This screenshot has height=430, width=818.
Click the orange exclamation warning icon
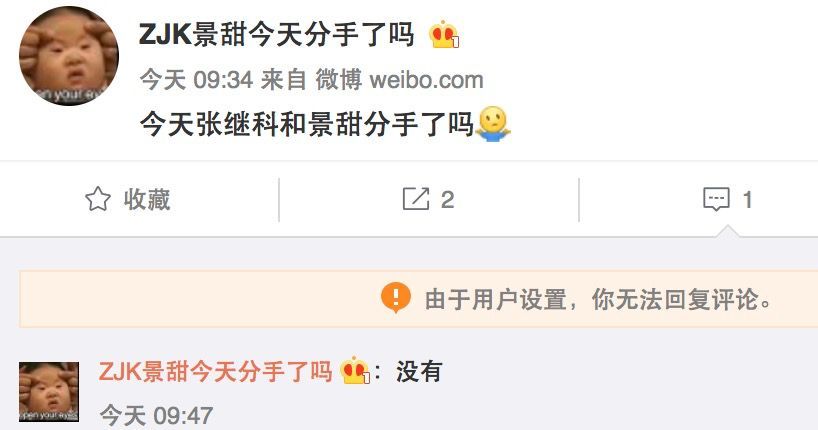(x=396, y=297)
